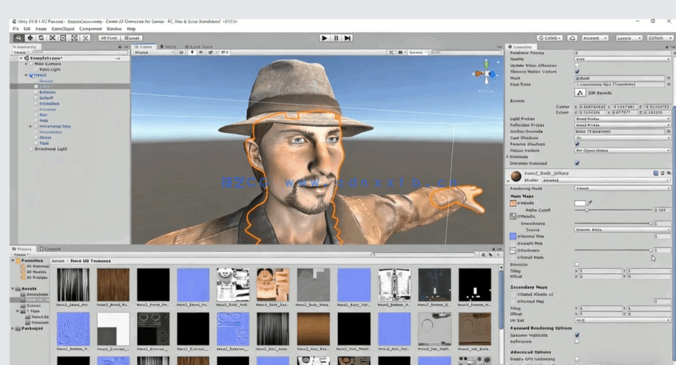Image resolution: width=676 pixels, height=365 pixels.
Task: Toggle Enable GPU Instancing checkbox
Action: pos(577,359)
